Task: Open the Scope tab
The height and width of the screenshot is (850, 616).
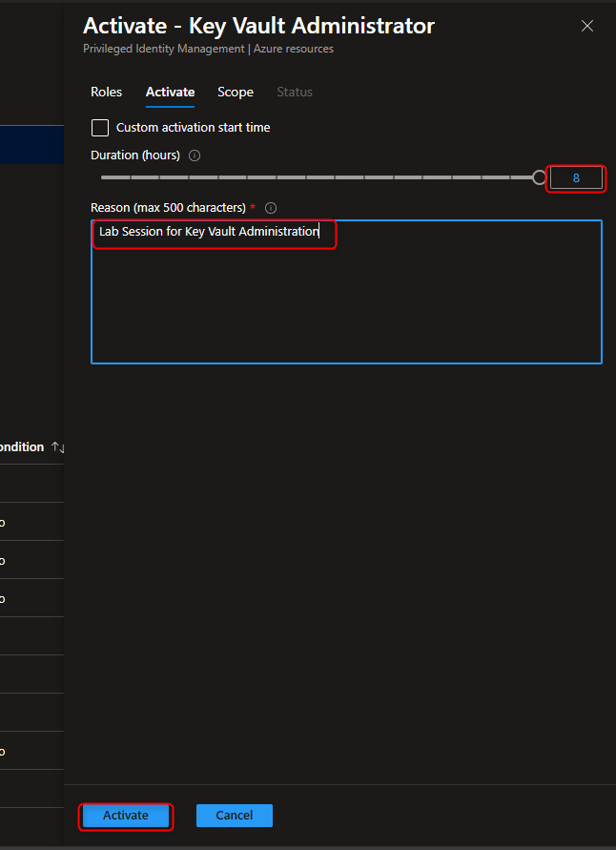Action: (x=236, y=93)
